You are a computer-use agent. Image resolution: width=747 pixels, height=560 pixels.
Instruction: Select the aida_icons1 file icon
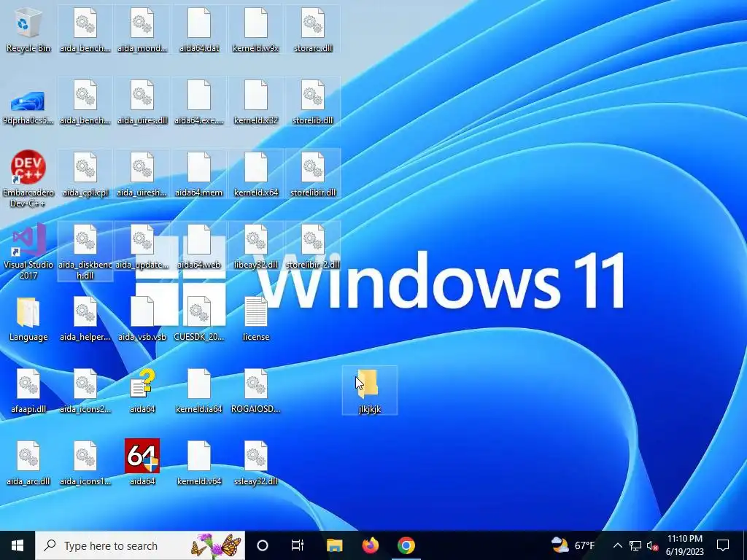click(85, 462)
